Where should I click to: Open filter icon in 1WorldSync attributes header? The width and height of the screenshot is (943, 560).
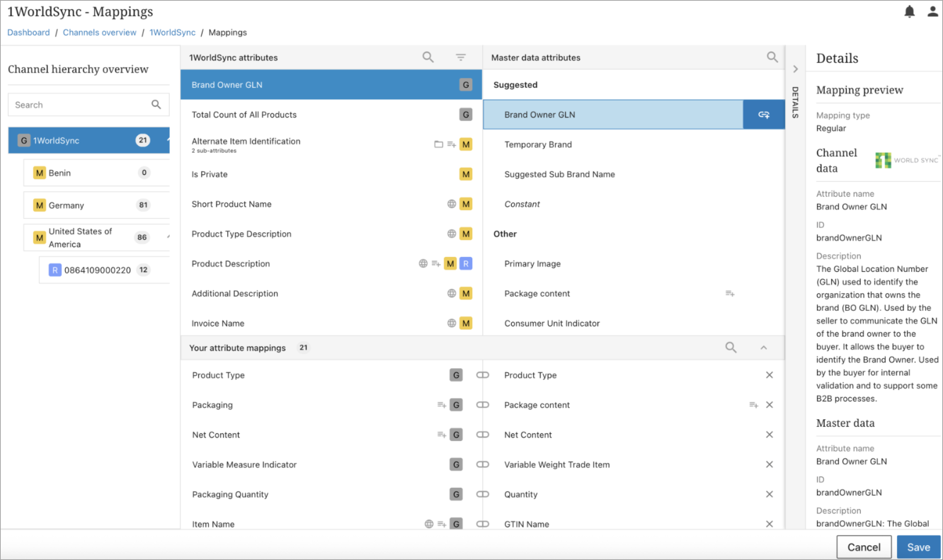[x=461, y=57]
